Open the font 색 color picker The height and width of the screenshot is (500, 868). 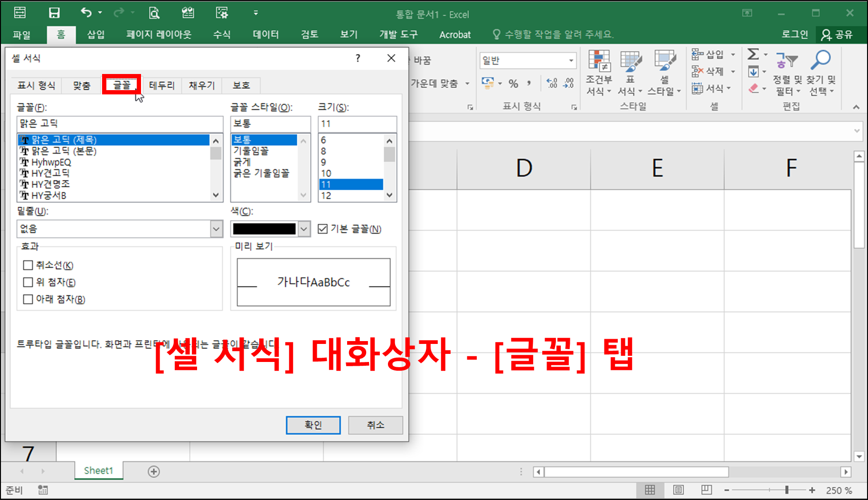point(304,229)
